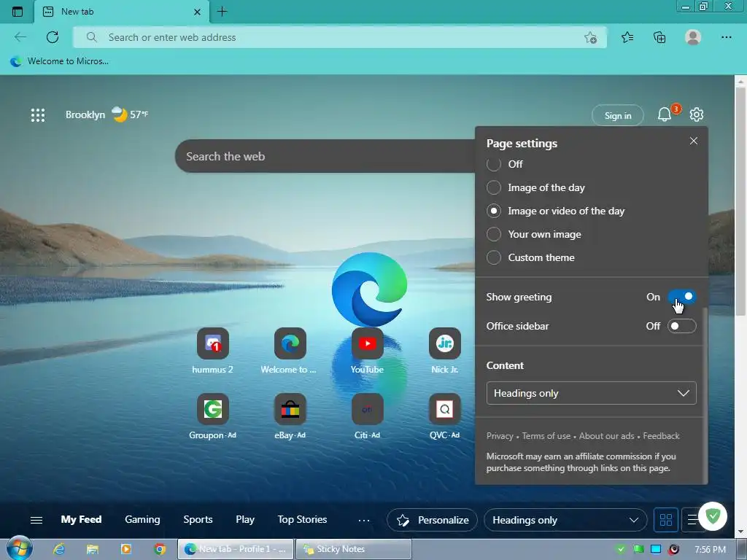Click the Sign in button
Image resolution: width=747 pixels, height=560 pixels.
tap(617, 116)
